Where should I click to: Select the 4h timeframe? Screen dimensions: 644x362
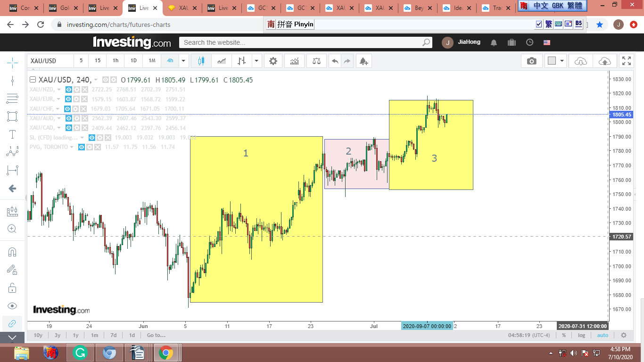pos(170,61)
